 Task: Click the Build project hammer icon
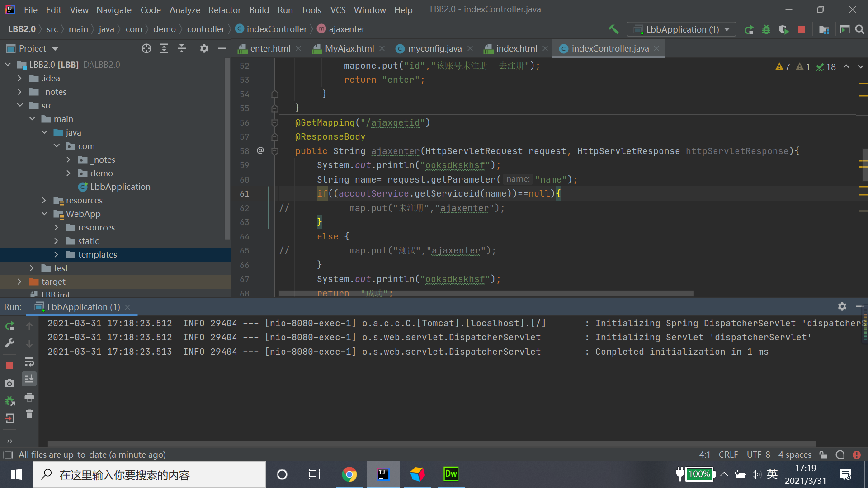[x=613, y=29]
